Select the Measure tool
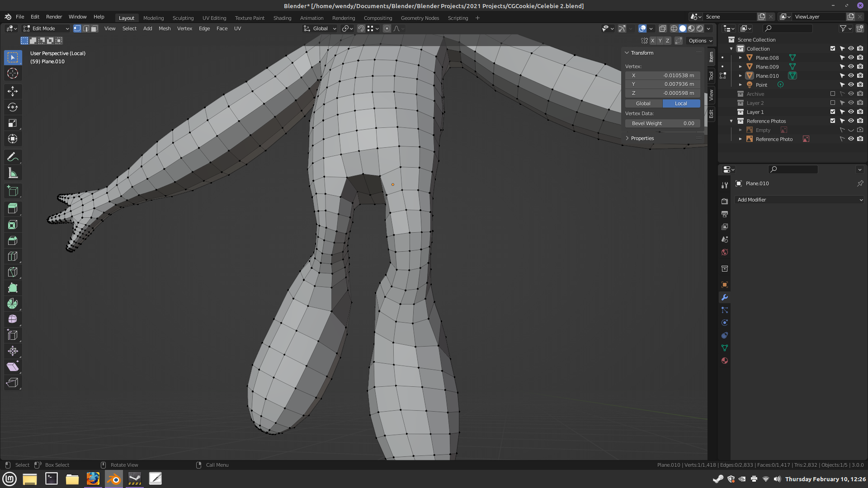 pyautogui.click(x=13, y=173)
